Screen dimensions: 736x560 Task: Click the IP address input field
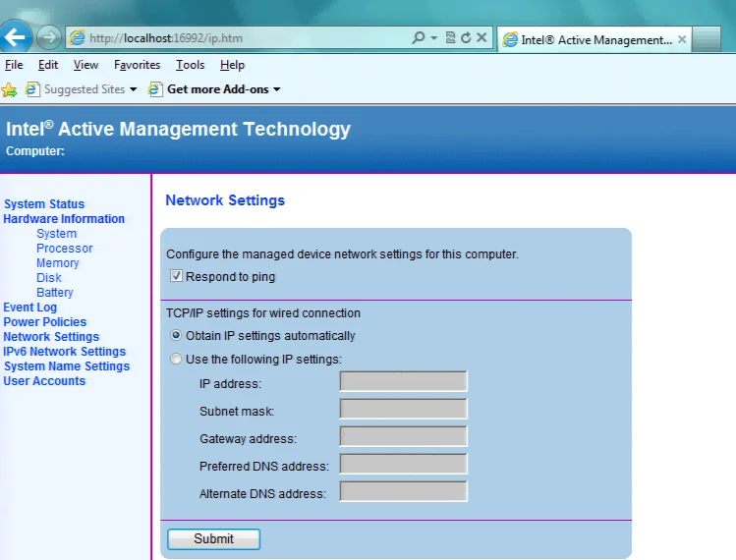tap(403, 381)
